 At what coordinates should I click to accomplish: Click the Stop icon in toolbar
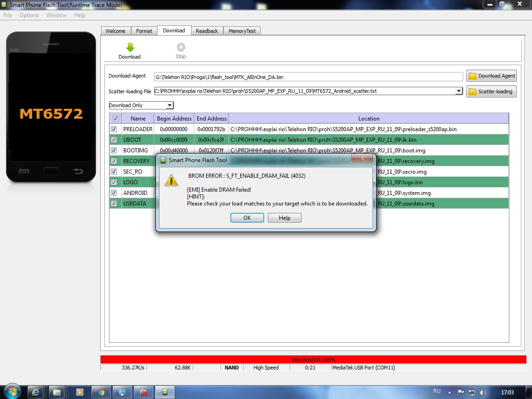(181, 47)
